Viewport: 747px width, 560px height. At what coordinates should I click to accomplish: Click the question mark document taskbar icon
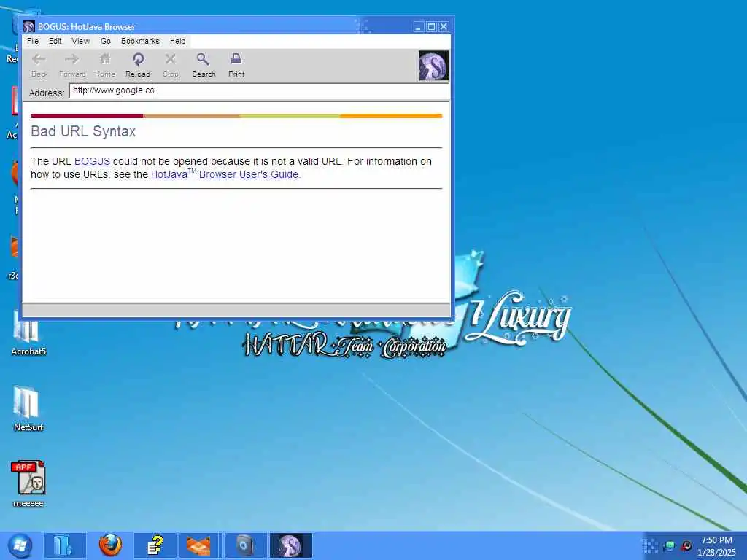[x=155, y=545]
